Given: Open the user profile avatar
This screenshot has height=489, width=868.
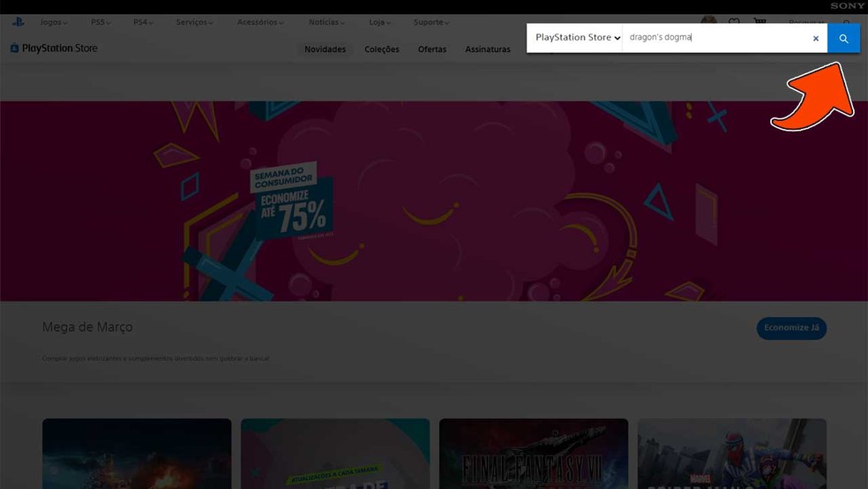Looking at the screenshot, I should coord(708,20).
